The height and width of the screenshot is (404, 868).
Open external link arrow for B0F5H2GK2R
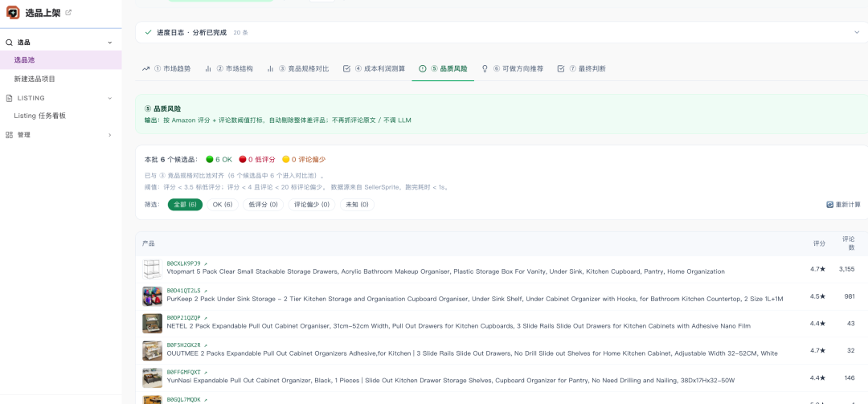(206, 345)
